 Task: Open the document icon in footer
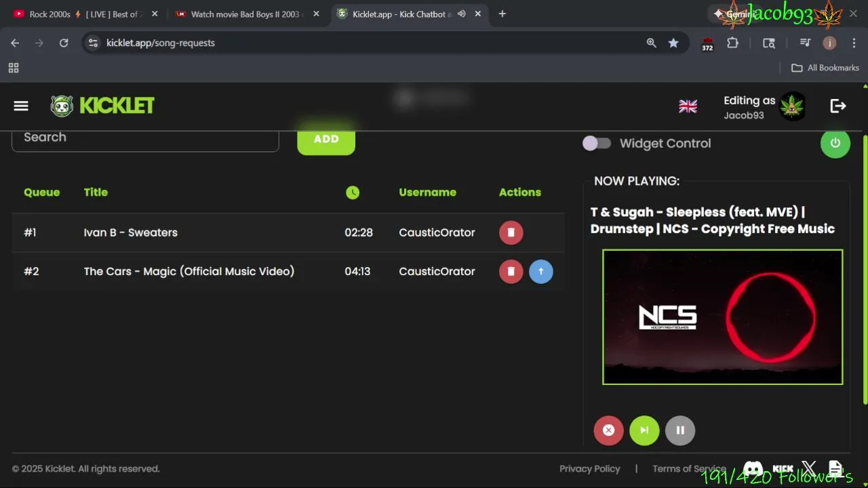click(835, 468)
